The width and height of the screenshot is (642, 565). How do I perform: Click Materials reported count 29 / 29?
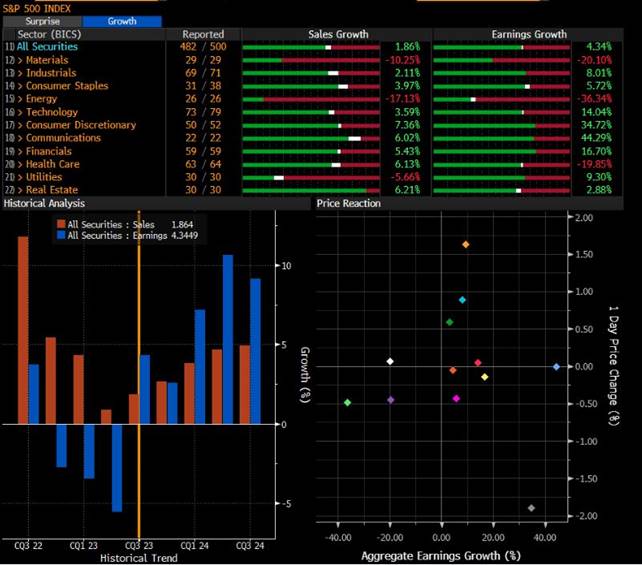pyautogui.click(x=203, y=60)
